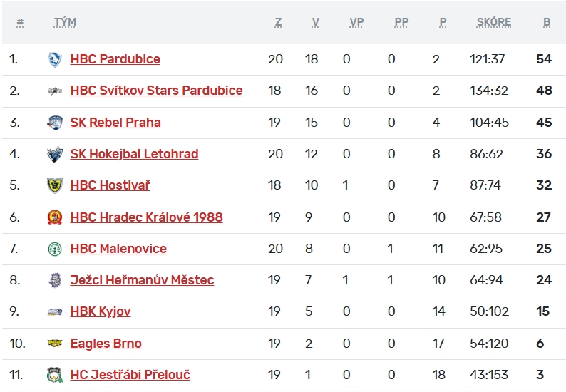Click the HBC Pardubice team logo icon
The image size is (566, 392).
55,60
